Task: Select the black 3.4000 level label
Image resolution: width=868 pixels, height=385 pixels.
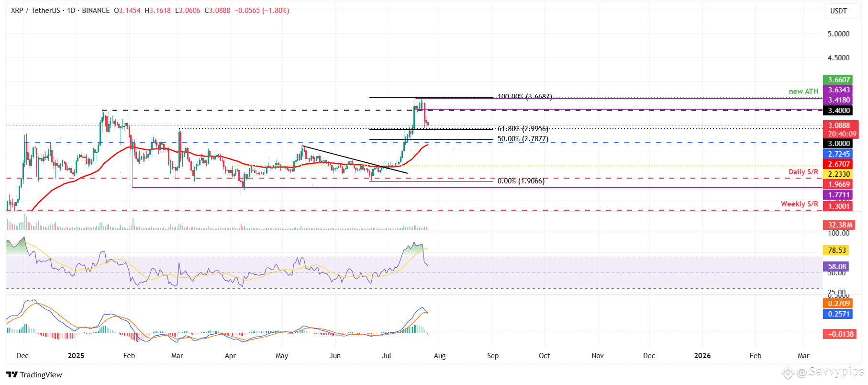Action: pos(839,110)
